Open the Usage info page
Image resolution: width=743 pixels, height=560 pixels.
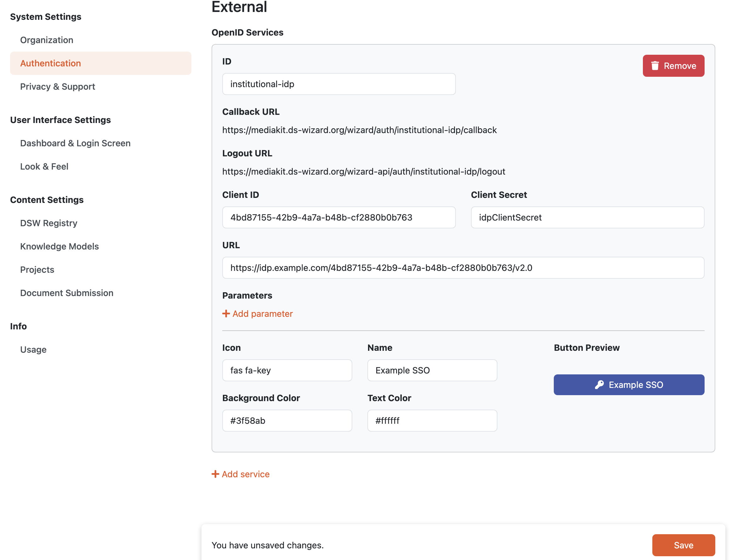click(33, 350)
